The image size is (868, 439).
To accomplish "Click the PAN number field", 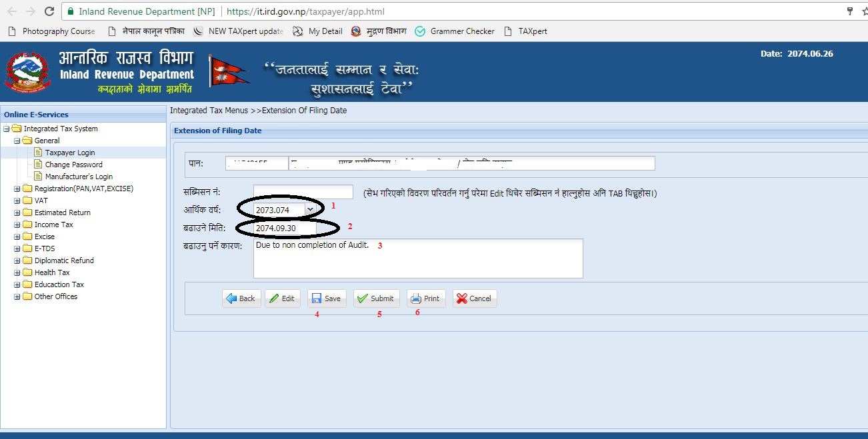I will point(257,163).
